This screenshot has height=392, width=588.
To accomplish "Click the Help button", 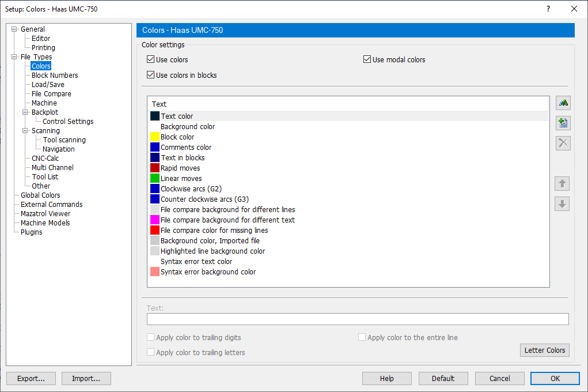I will [387, 379].
